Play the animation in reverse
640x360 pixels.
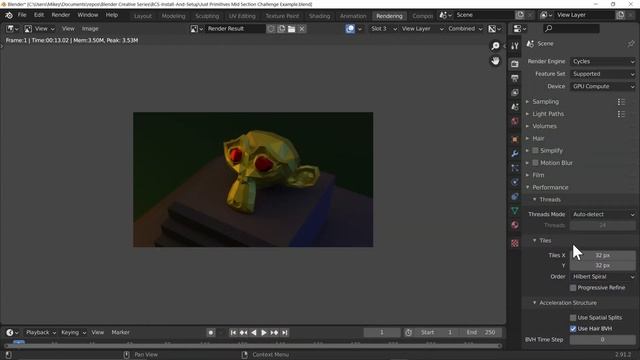pyautogui.click(x=253, y=333)
